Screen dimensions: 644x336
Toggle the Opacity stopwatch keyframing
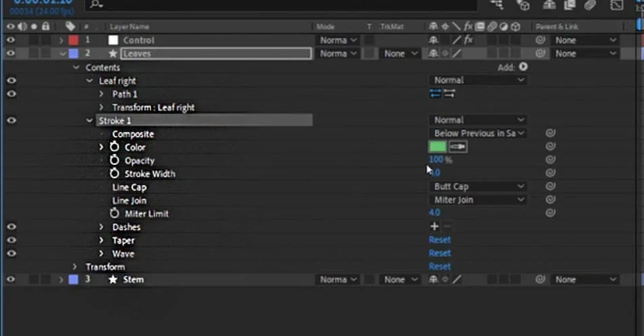(115, 160)
